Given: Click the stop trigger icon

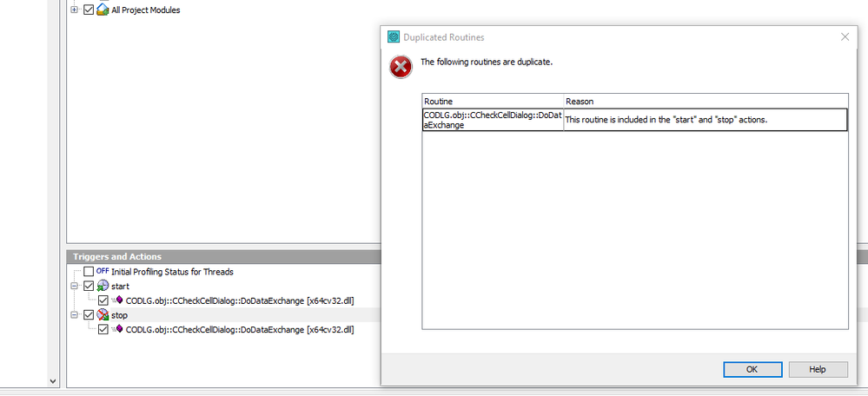Looking at the screenshot, I should tap(103, 314).
